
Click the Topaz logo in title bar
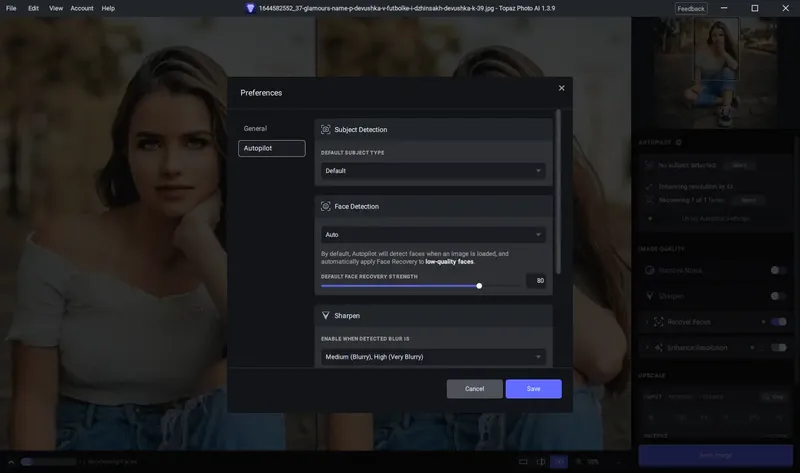pos(250,8)
